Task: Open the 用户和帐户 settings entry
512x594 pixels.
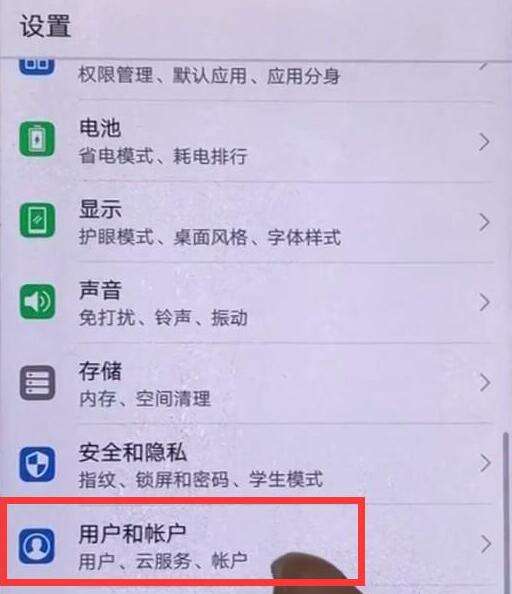Action: point(256,546)
